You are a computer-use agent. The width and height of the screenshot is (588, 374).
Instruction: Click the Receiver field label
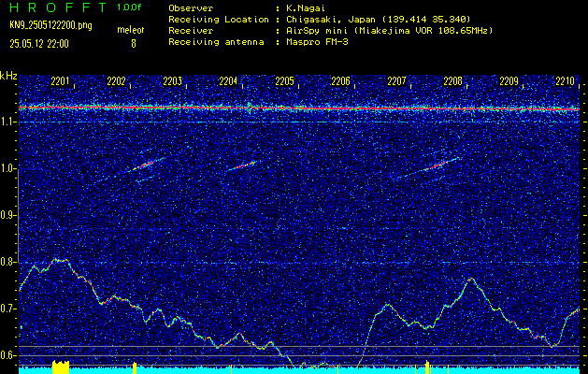[191, 30]
